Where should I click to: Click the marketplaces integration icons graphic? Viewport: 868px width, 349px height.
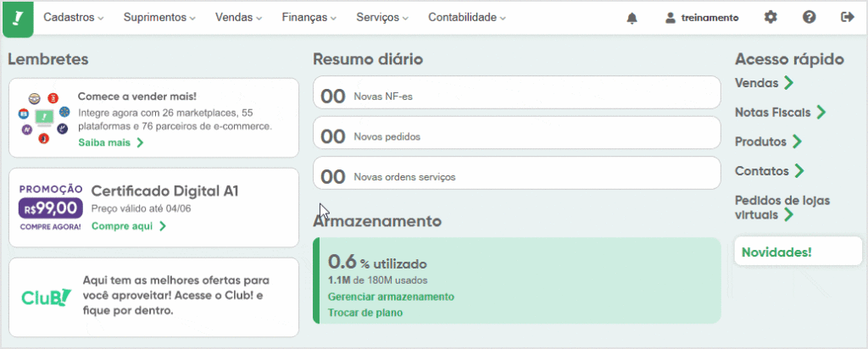pyautogui.click(x=42, y=118)
